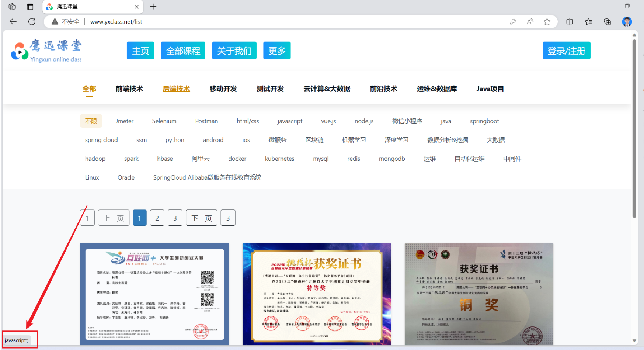Select page 2 in the pagination
Viewport: 644px width, 350px height.
pos(157,218)
